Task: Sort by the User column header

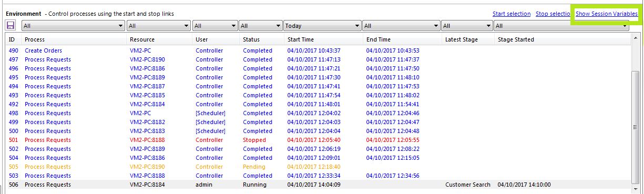Action: pyautogui.click(x=201, y=39)
